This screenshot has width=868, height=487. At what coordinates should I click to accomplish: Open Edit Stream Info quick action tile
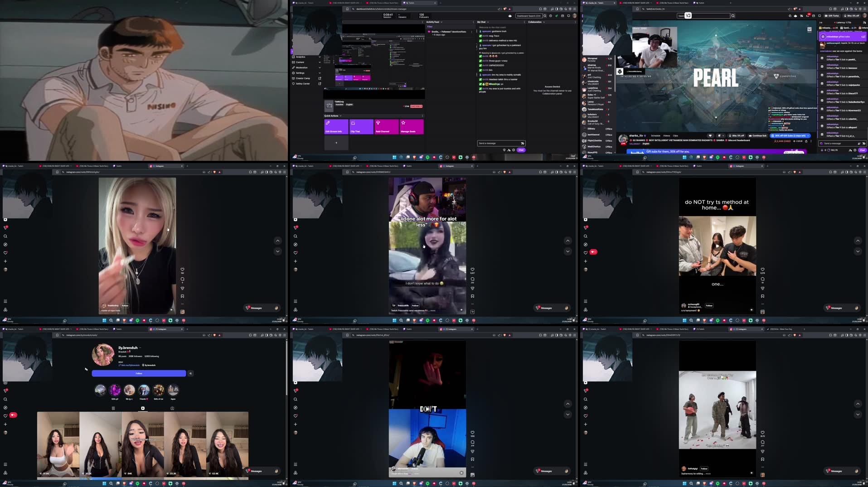(x=336, y=127)
